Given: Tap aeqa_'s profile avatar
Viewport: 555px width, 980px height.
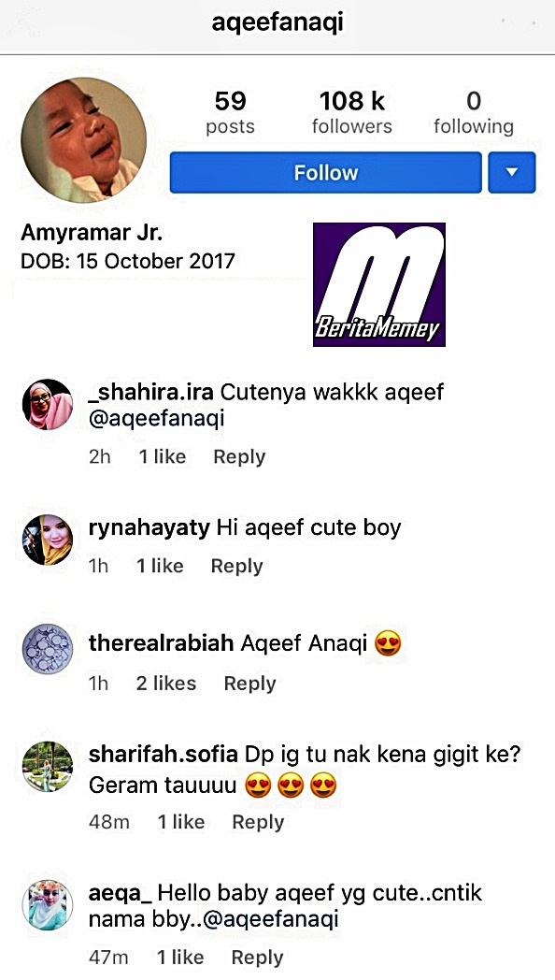Looking at the screenshot, I should (x=48, y=904).
